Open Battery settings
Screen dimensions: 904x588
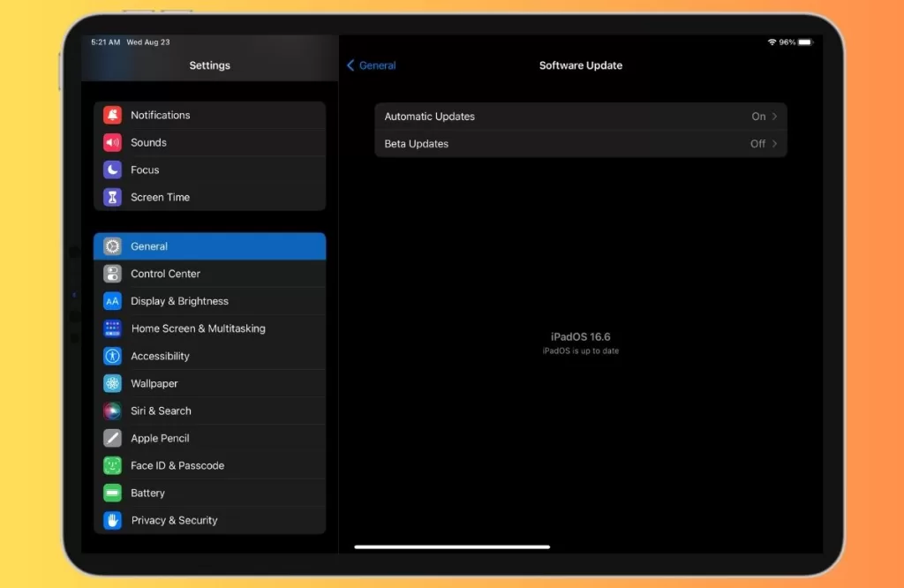210,493
